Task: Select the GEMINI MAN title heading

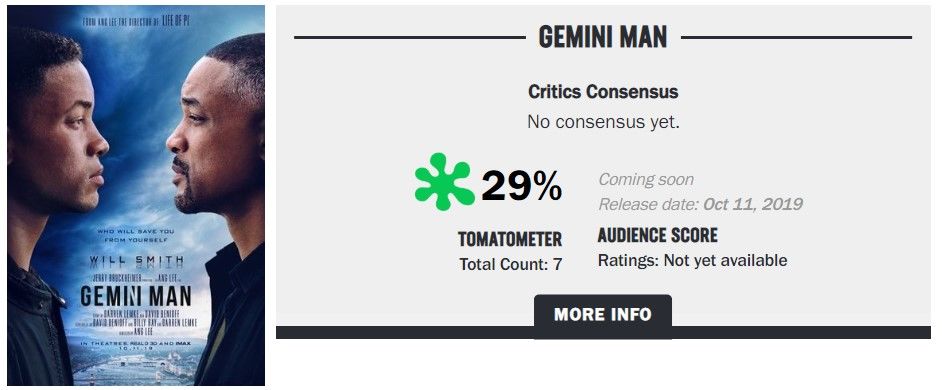Action: [603, 37]
